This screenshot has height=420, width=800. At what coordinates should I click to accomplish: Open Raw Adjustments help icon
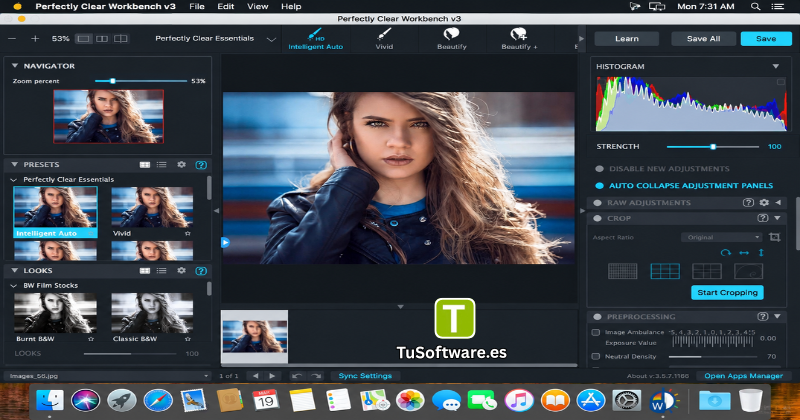[748, 203]
